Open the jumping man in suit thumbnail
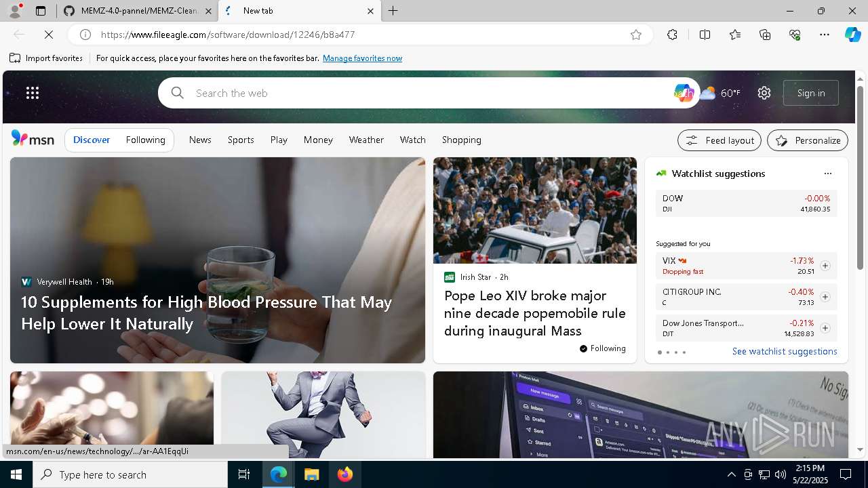 click(323, 414)
